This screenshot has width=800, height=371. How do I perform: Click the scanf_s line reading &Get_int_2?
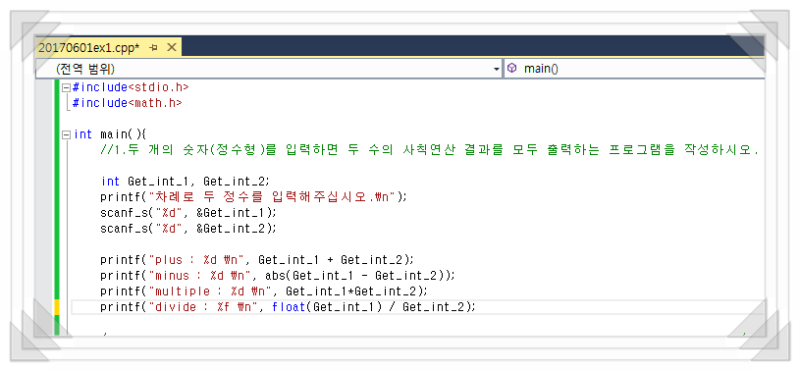click(x=188, y=228)
